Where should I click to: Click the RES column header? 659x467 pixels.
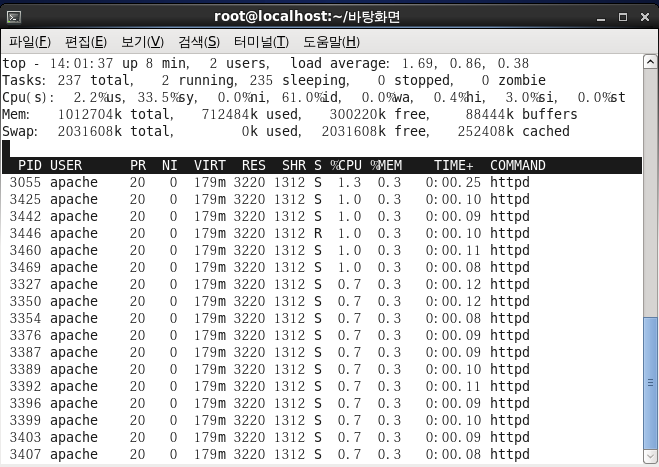(254, 165)
